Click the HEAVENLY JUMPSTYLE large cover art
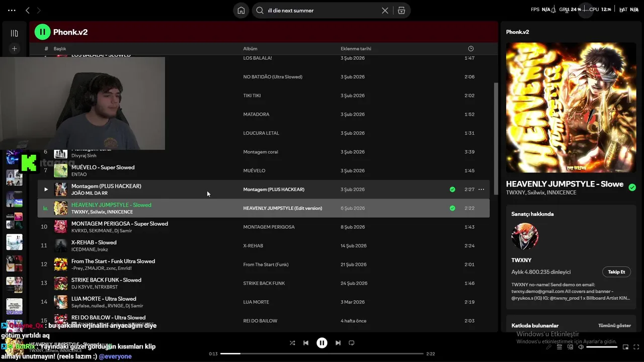This screenshot has width=644, height=362. pyautogui.click(x=571, y=108)
